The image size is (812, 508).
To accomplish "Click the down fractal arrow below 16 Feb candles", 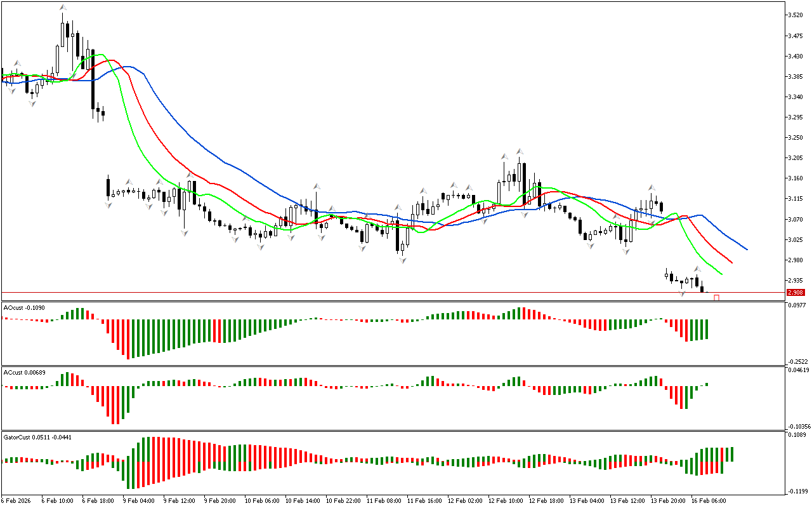I will [682, 293].
